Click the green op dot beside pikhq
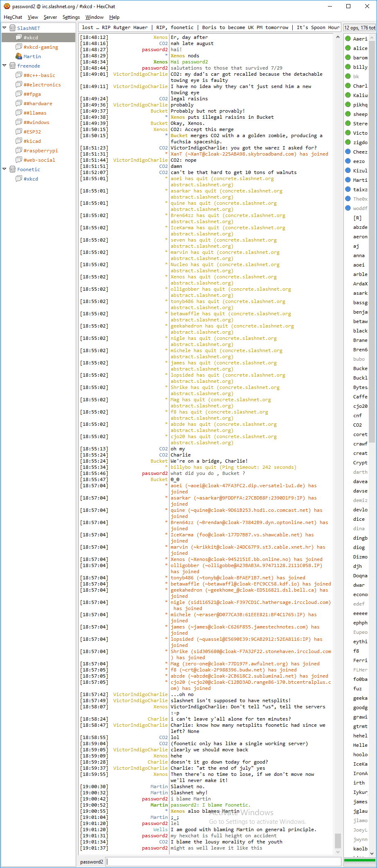The width and height of the screenshot is (377, 868). [x=348, y=104]
